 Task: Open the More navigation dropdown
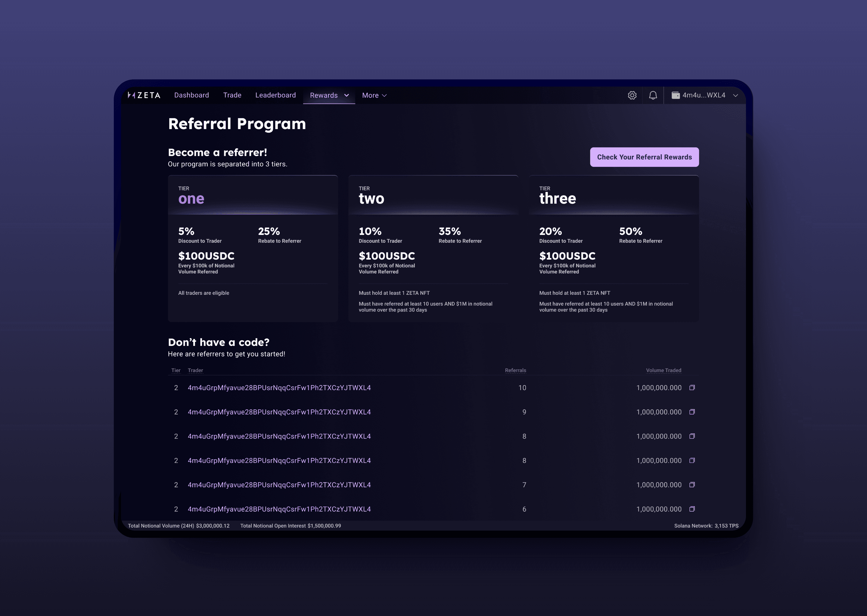374,95
